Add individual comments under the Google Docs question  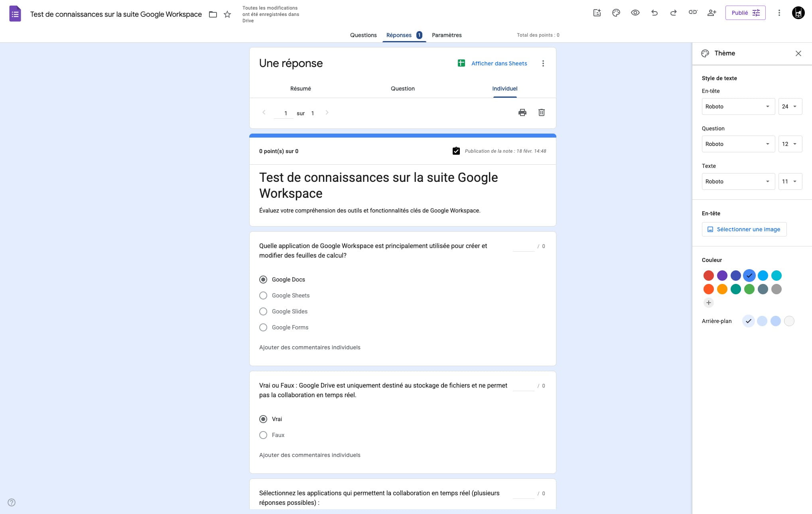tap(310, 347)
